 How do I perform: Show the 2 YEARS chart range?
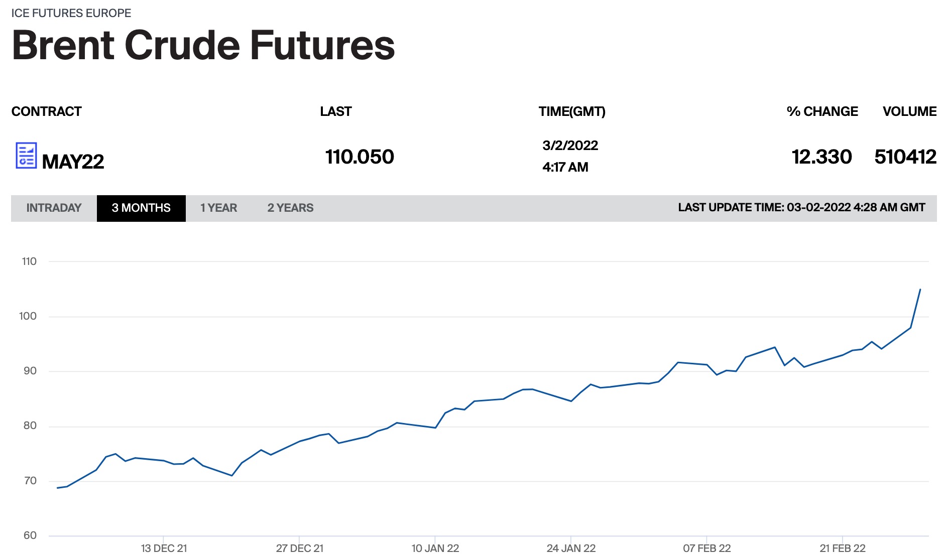point(290,208)
